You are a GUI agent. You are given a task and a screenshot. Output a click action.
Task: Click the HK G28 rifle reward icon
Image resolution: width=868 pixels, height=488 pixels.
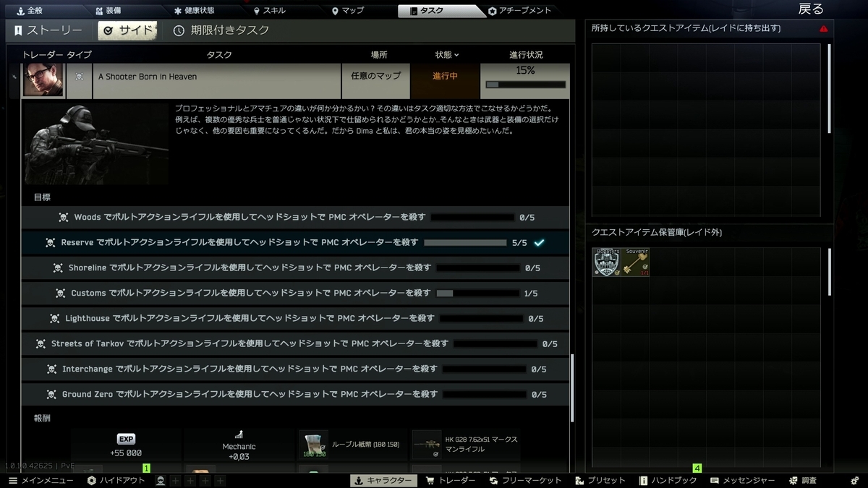pos(426,445)
